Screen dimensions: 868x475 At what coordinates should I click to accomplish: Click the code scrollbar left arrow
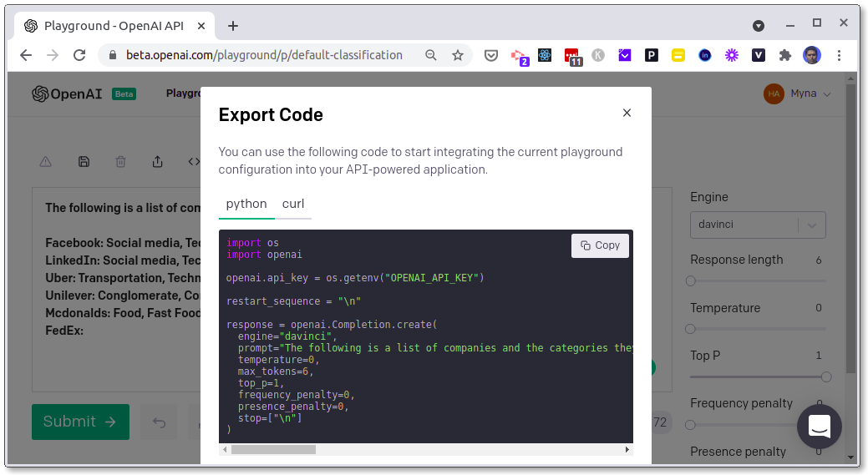[225, 450]
